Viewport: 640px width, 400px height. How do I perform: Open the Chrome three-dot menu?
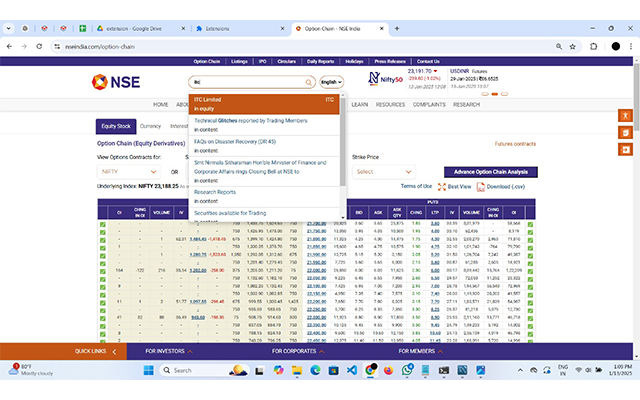(x=631, y=47)
